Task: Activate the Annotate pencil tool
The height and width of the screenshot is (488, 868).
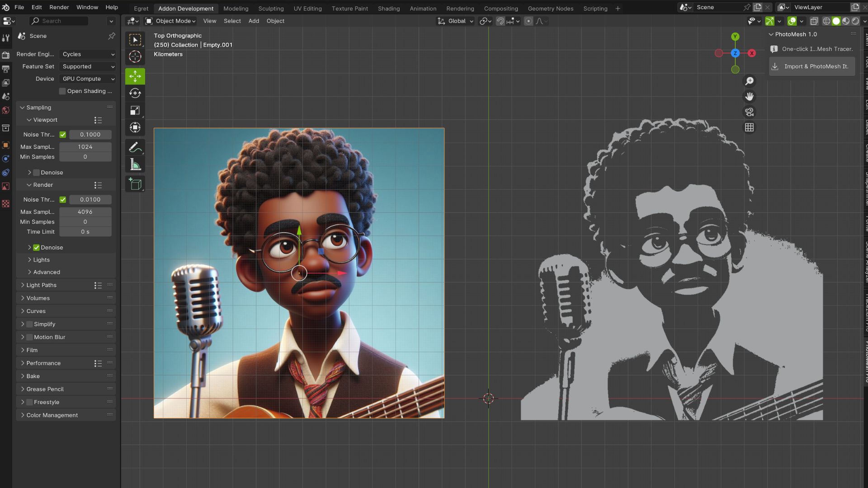Action: 135,147
